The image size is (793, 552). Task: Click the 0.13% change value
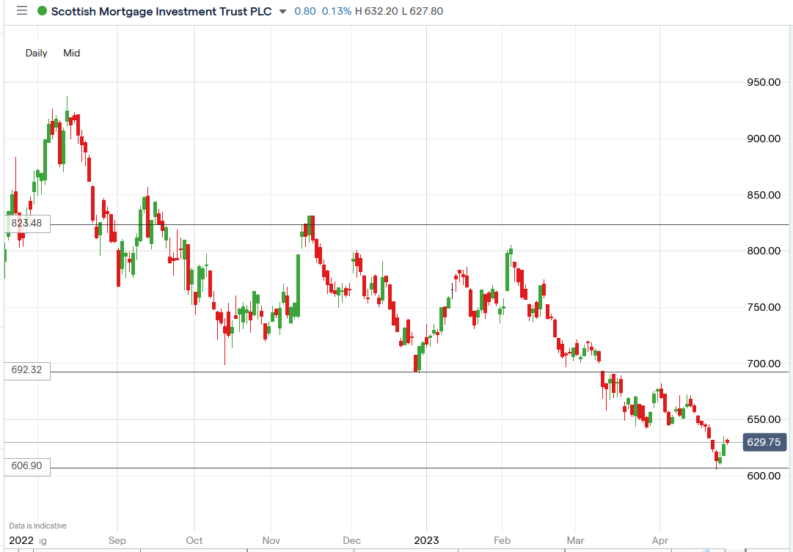336,12
